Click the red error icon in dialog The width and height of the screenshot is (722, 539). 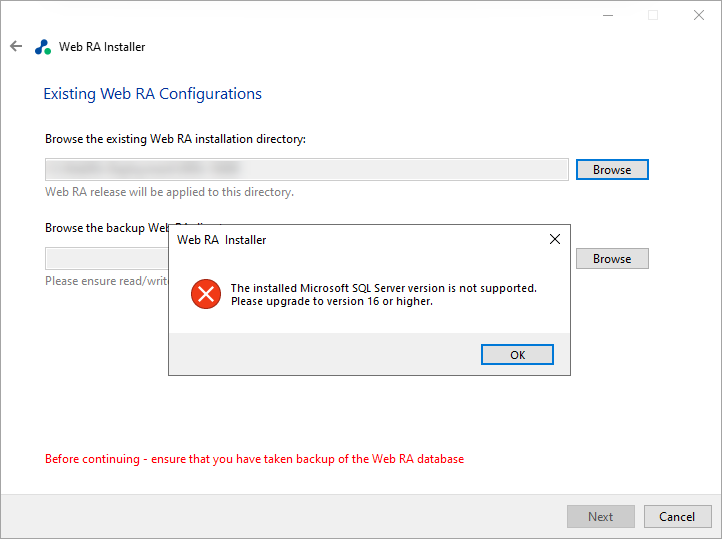205,294
